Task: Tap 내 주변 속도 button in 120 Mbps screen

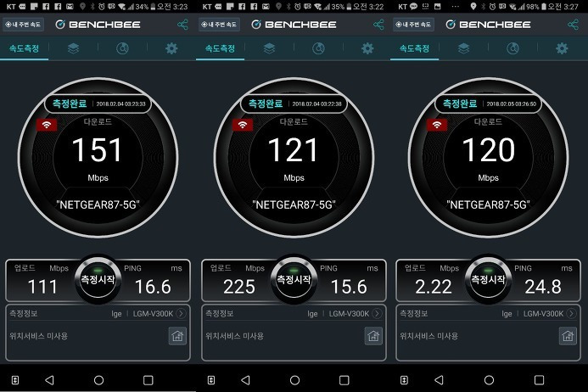Action: 413,25
